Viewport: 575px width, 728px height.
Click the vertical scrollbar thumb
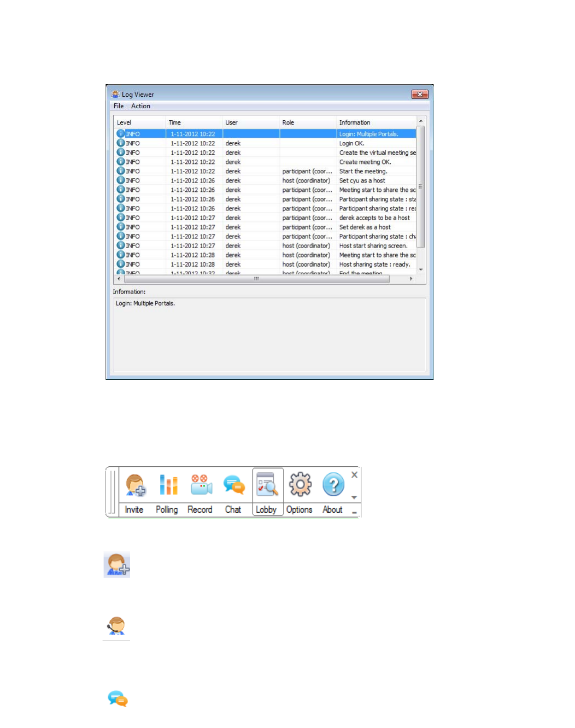(421, 187)
